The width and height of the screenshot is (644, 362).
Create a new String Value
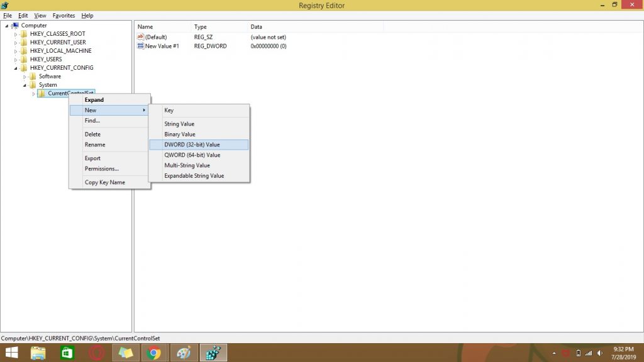[x=199, y=124]
